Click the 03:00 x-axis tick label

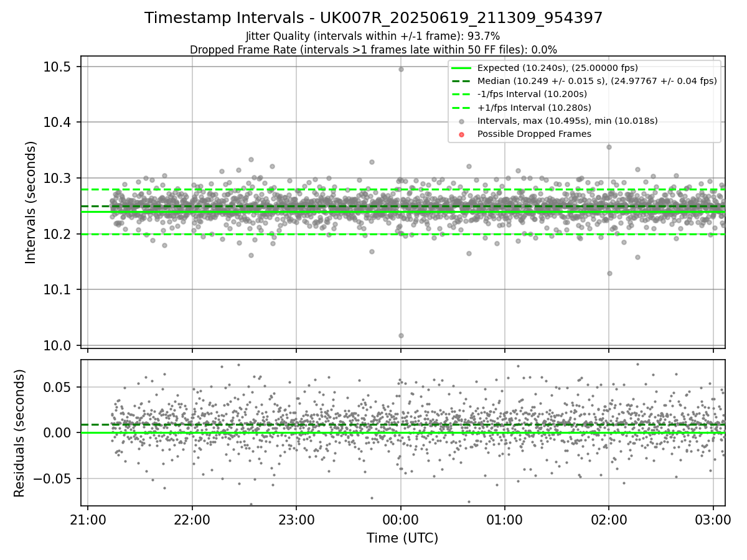[713, 518]
